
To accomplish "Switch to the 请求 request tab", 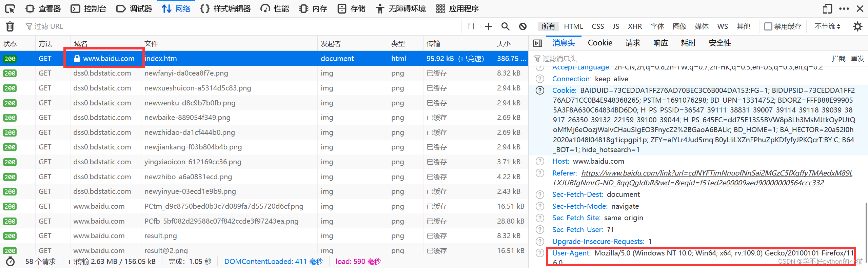I will pos(633,43).
